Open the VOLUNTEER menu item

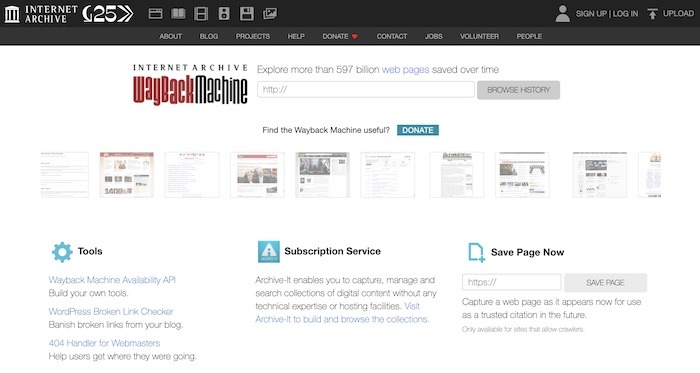click(479, 37)
